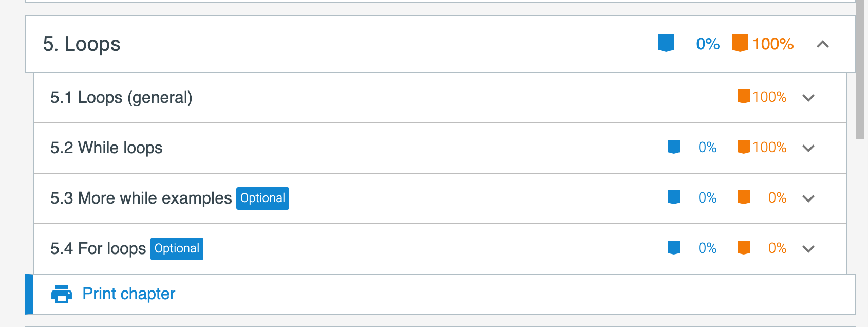Expand section 5.3 More while examples chevron

click(x=808, y=198)
